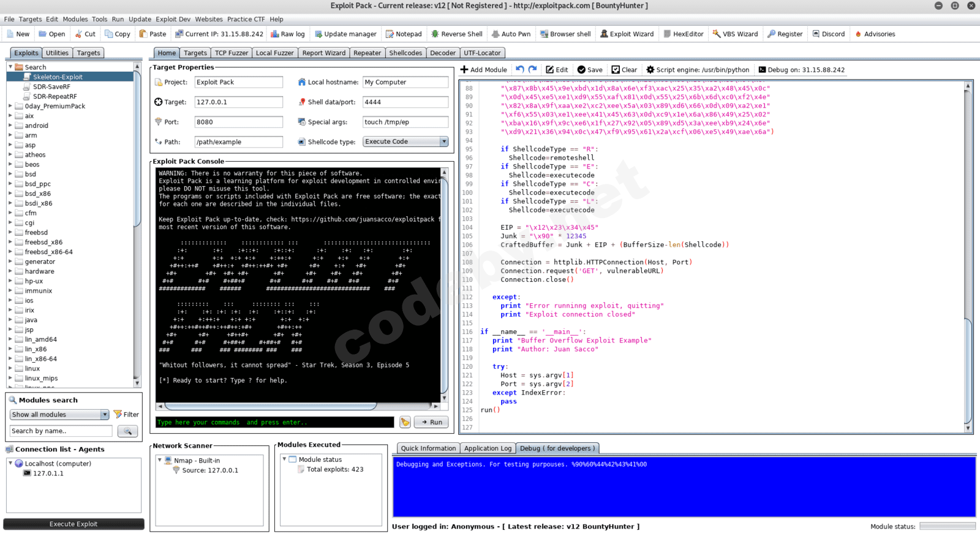The image size is (980, 536).
Task: Launch the Exploit Wizard
Action: [627, 34]
